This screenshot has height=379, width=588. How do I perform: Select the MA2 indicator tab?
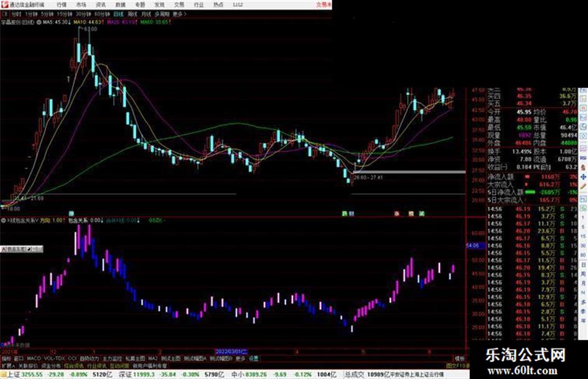click(152, 358)
